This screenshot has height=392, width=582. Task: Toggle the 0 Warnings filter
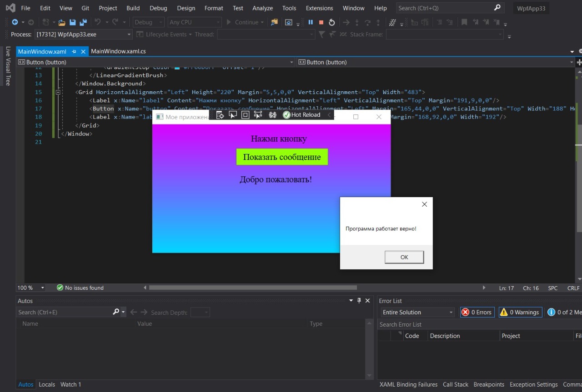[520, 312]
